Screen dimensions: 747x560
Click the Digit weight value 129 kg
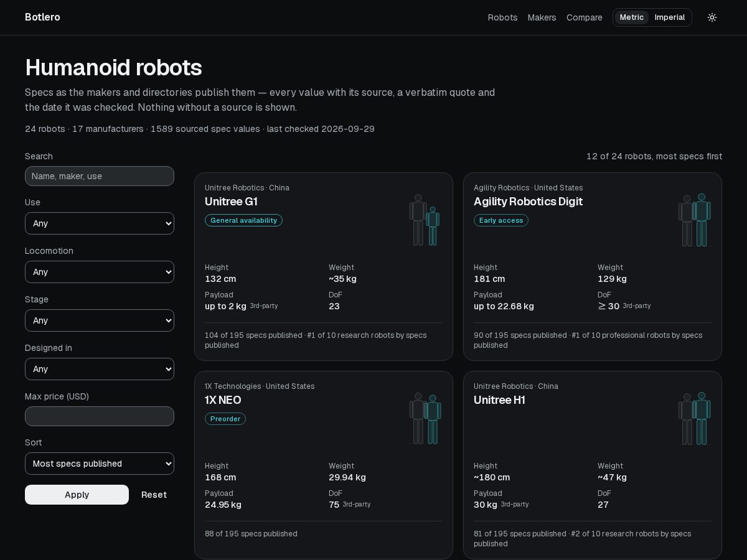click(x=612, y=279)
